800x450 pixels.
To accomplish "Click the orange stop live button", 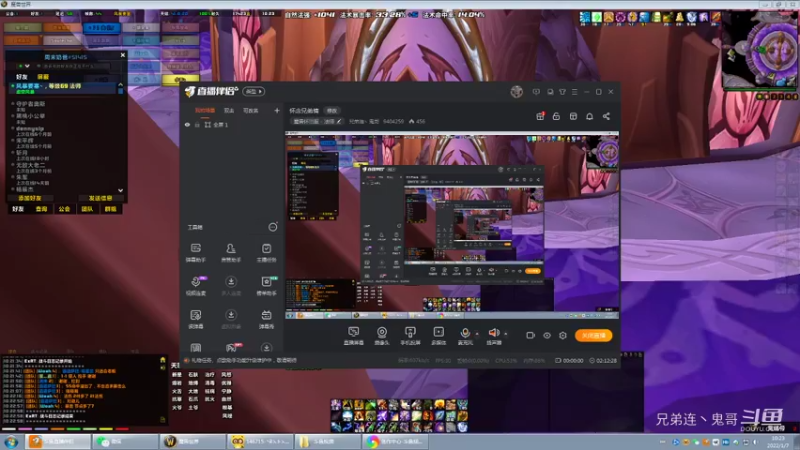I will (x=593, y=335).
